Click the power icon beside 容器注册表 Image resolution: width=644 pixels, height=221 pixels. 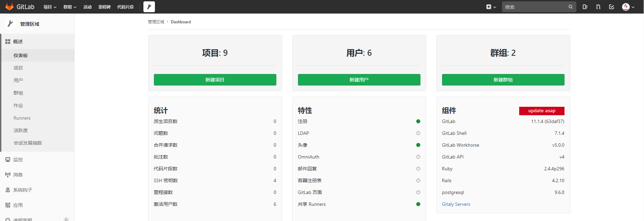click(x=418, y=180)
